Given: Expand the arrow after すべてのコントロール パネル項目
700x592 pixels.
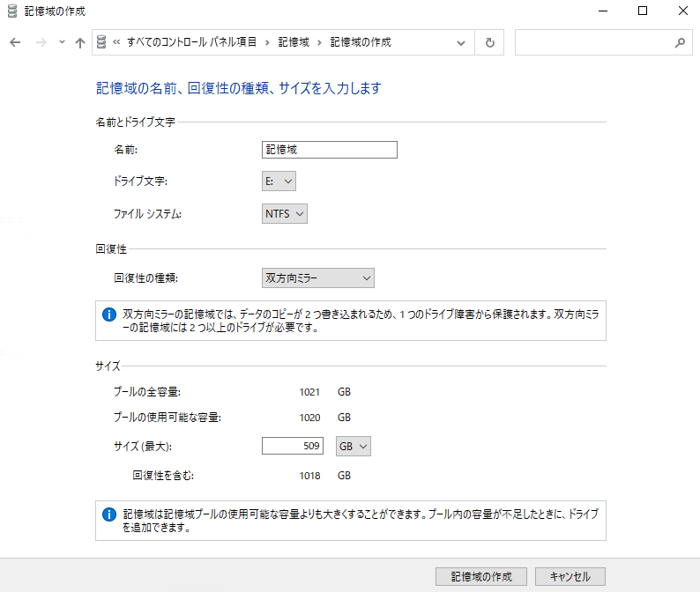Looking at the screenshot, I should pyautogui.click(x=267, y=42).
